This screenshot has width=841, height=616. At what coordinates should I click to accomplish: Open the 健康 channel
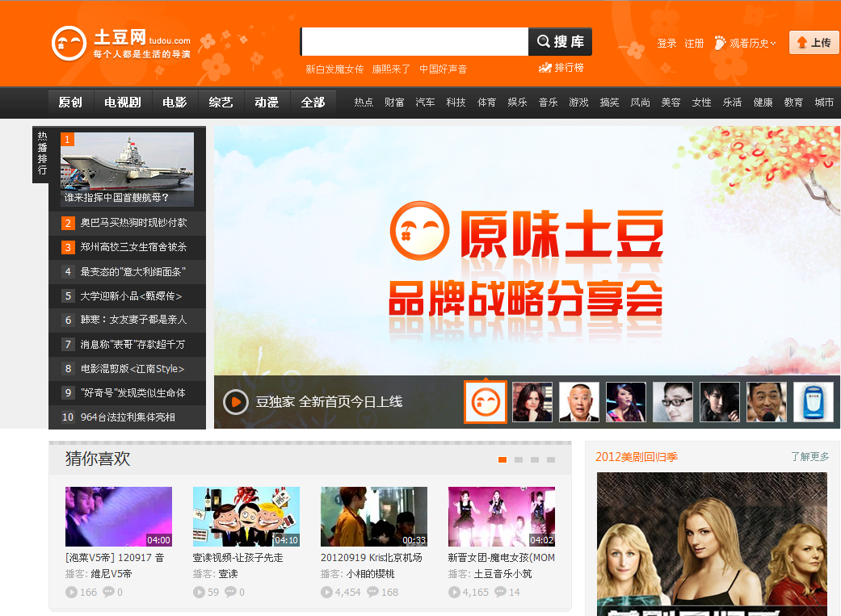click(x=763, y=103)
